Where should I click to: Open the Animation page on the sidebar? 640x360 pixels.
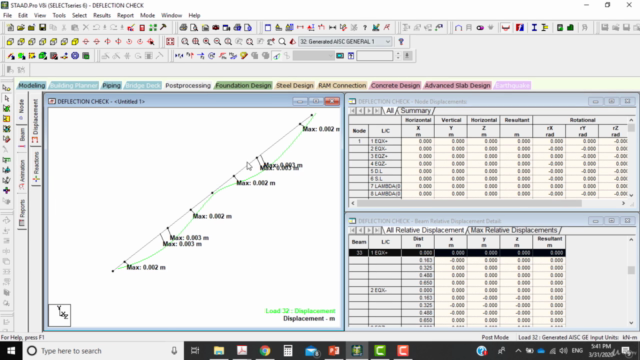tap(22, 174)
